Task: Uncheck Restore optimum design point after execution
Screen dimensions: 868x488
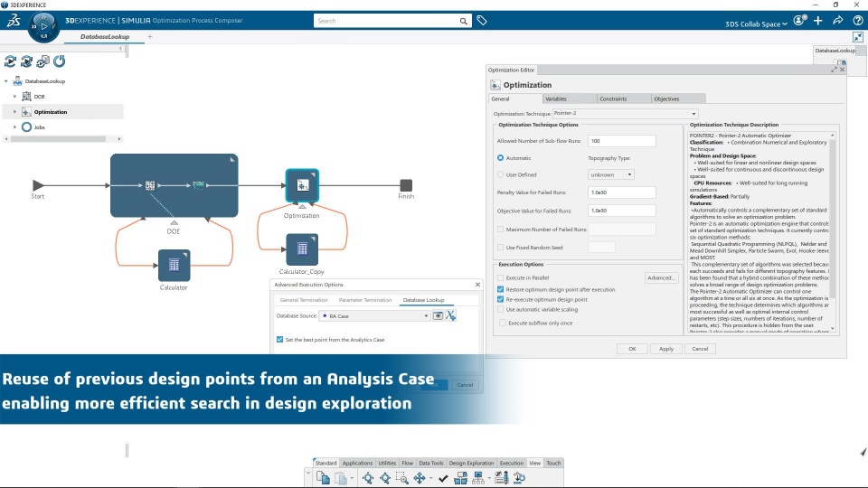Action: tap(500, 289)
